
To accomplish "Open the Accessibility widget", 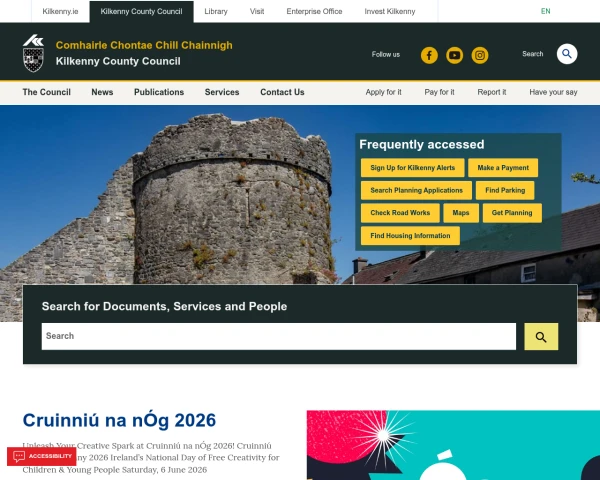I will pyautogui.click(x=41, y=456).
